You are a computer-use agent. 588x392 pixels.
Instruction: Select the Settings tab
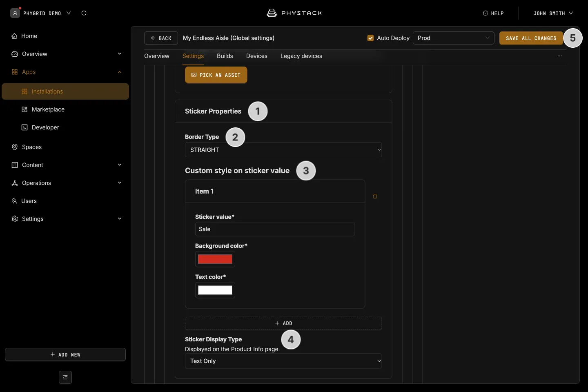(193, 56)
